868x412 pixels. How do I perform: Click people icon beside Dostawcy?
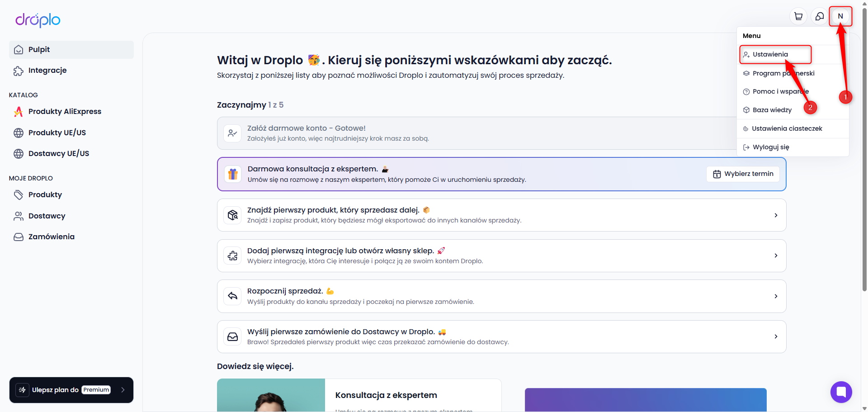point(19,216)
